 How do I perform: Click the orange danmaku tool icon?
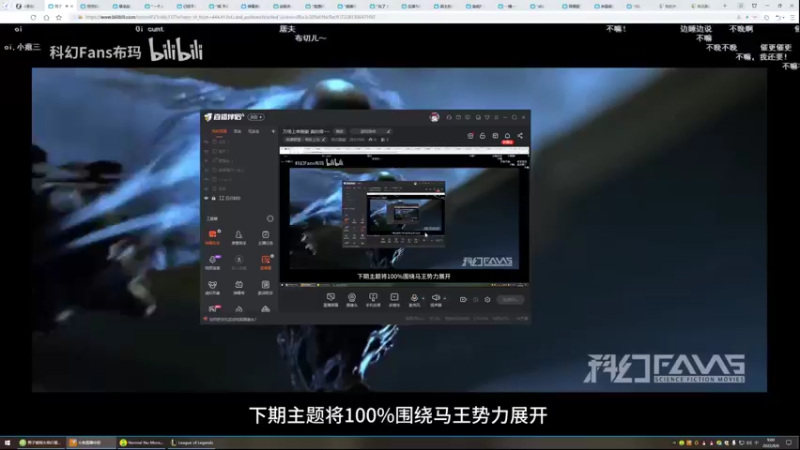point(213,235)
